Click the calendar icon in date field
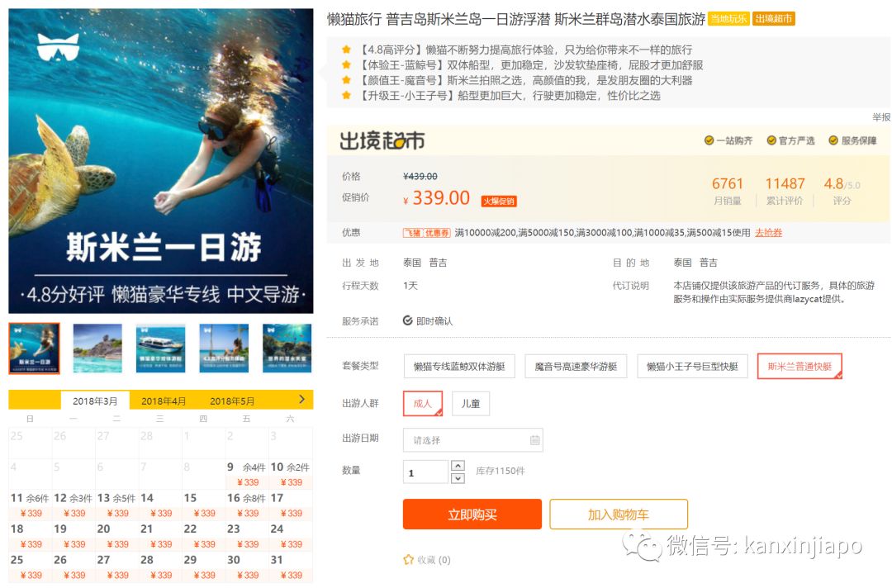 [x=534, y=440]
